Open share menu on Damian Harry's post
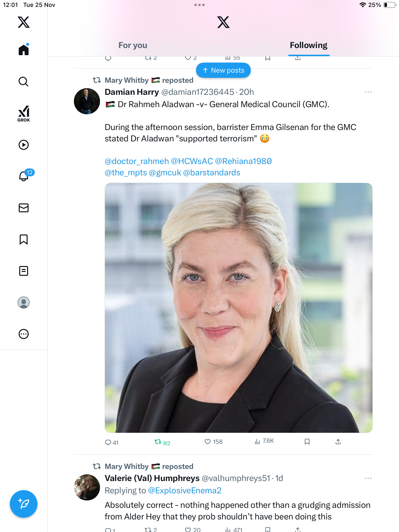This screenshot has height=532, width=399. (338, 442)
